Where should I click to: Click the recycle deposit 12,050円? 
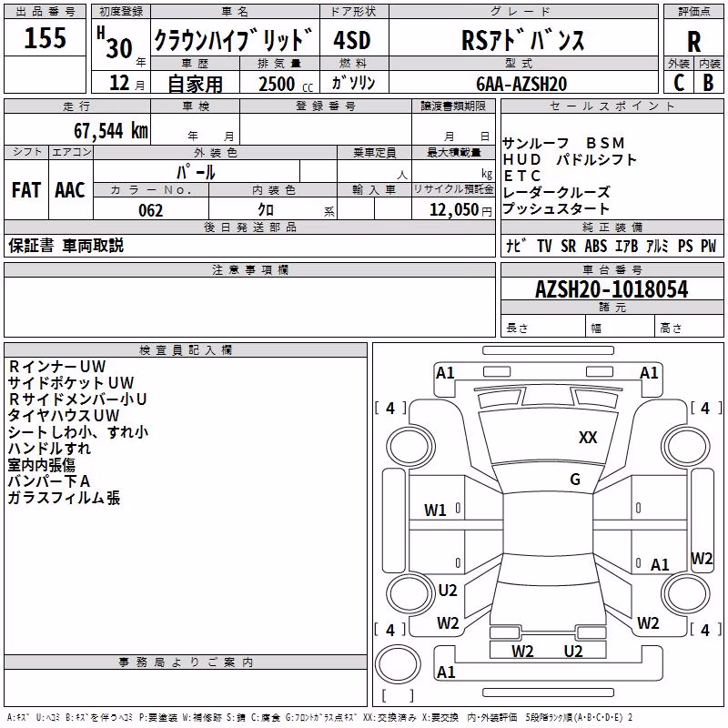point(461,210)
